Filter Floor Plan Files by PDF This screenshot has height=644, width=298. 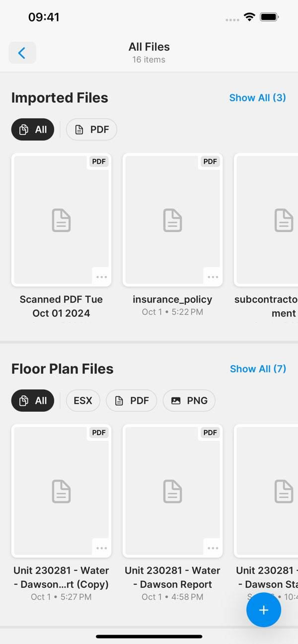131,400
